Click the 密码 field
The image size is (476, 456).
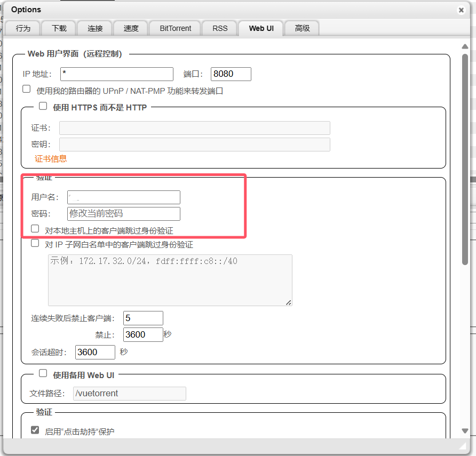coord(124,214)
